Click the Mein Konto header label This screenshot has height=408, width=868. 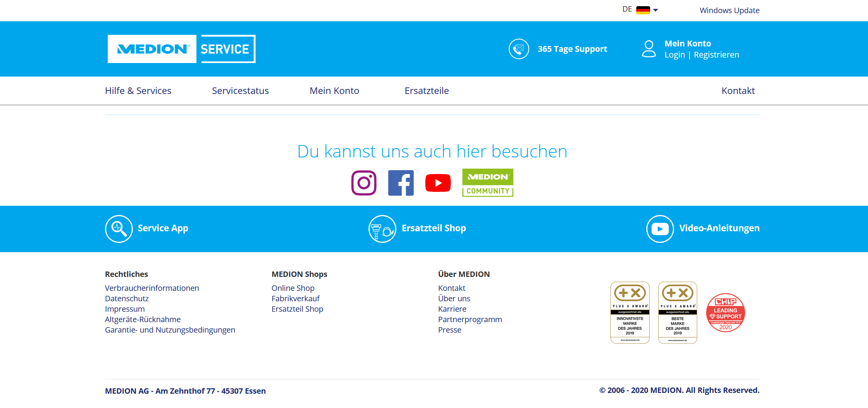point(688,44)
